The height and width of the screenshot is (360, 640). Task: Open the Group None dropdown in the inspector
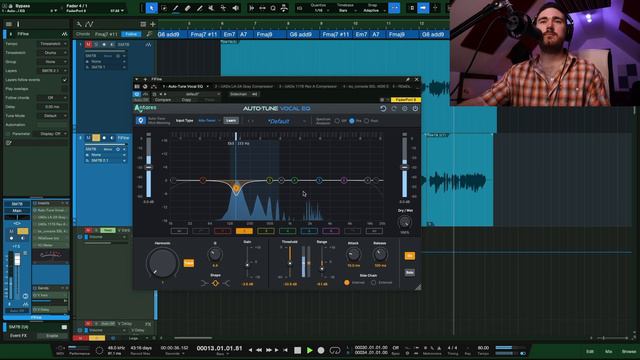(53, 62)
